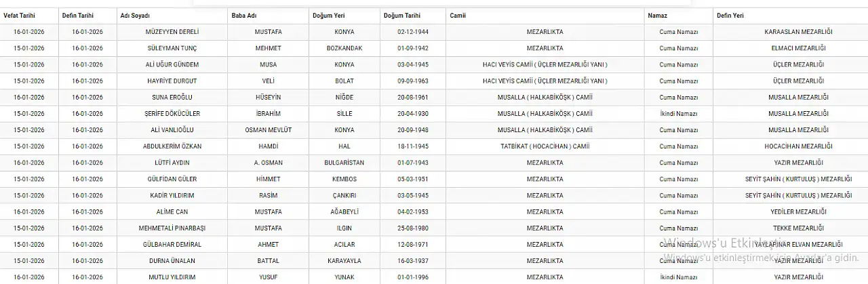Click the SÜLEYMAN TUNÇ row name

point(172,48)
